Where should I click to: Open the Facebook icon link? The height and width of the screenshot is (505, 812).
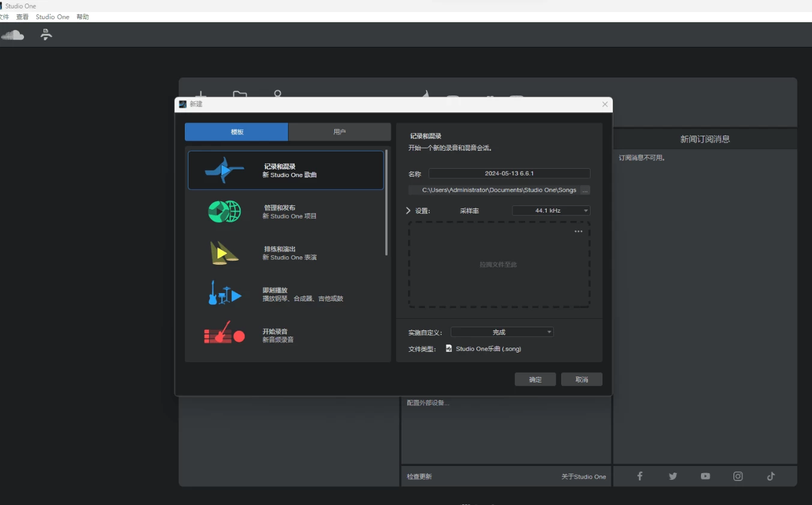point(640,476)
